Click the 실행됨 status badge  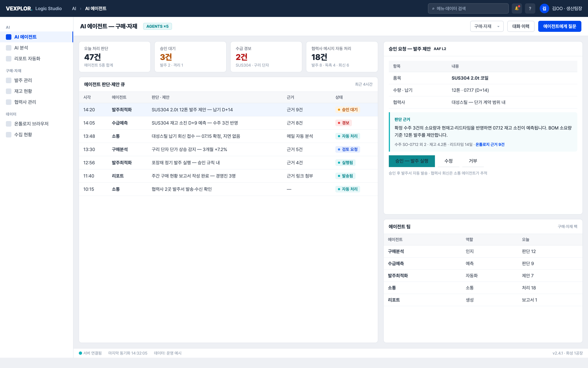click(x=345, y=163)
